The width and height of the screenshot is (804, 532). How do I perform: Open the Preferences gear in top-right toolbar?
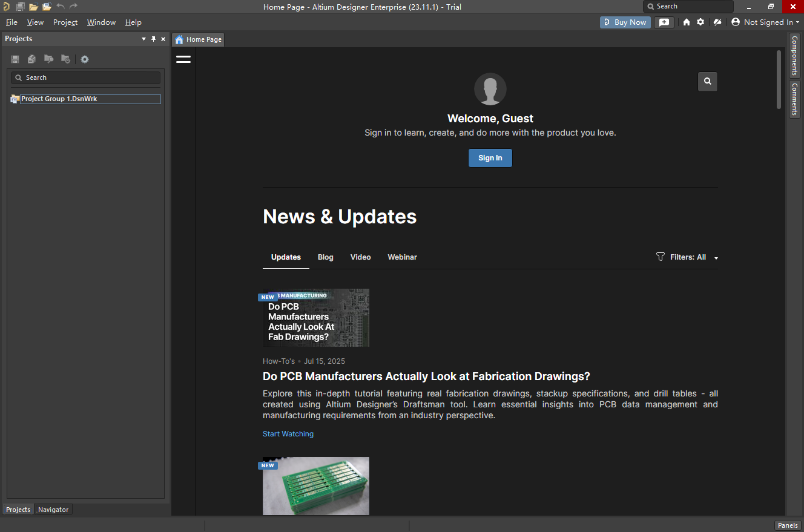[x=700, y=22]
